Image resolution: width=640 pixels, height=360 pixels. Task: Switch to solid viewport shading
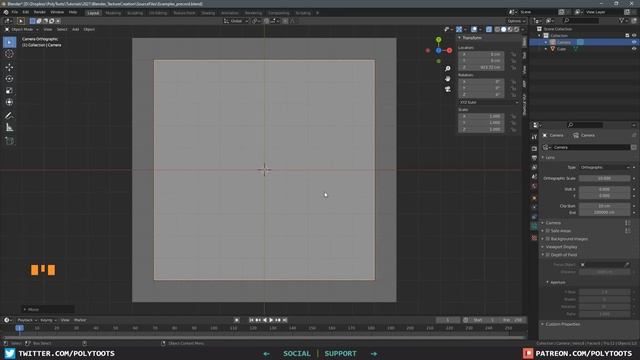coord(503,29)
